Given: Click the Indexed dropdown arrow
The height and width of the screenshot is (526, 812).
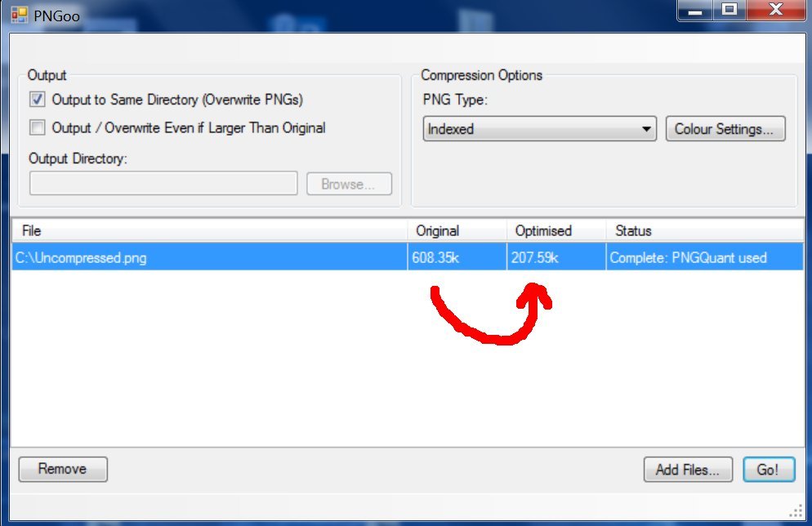Looking at the screenshot, I should coord(646,129).
